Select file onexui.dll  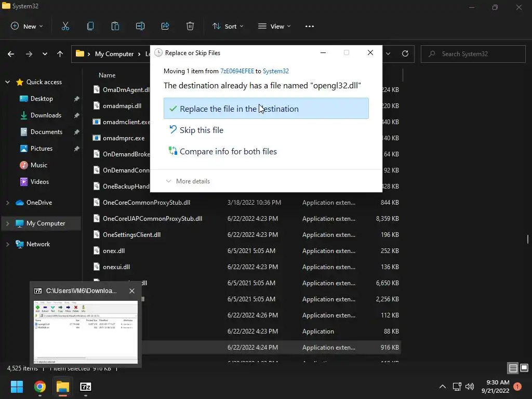pyautogui.click(x=116, y=267)
